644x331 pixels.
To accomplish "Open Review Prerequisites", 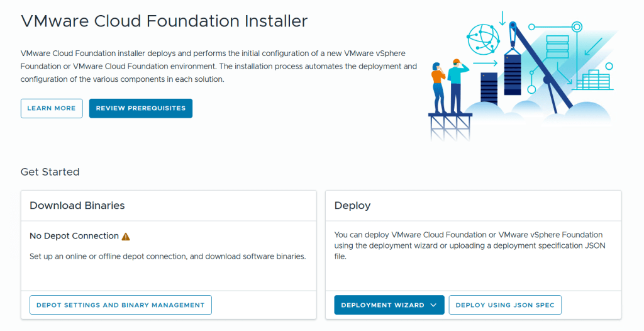I will [x=141, y=108].
